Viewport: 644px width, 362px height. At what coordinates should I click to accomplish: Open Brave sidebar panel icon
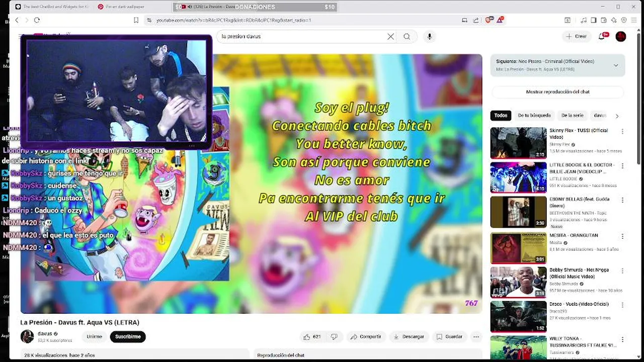(594, 20)
